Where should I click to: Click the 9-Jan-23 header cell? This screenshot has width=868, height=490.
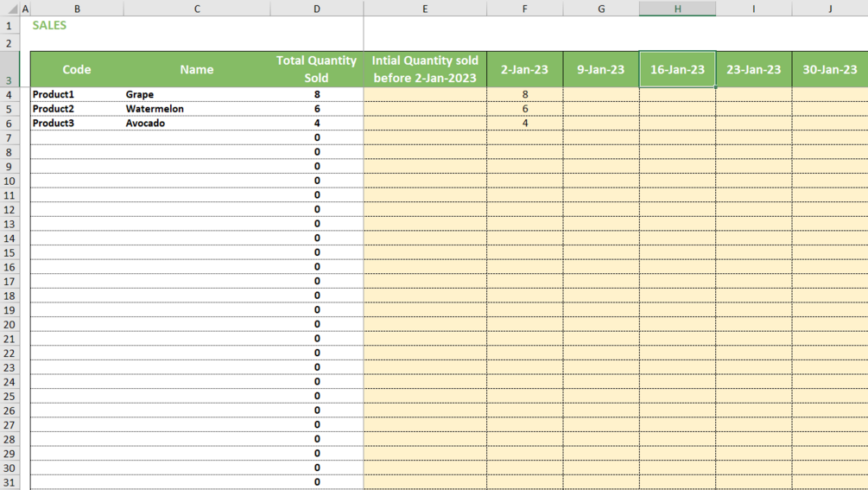601,69
